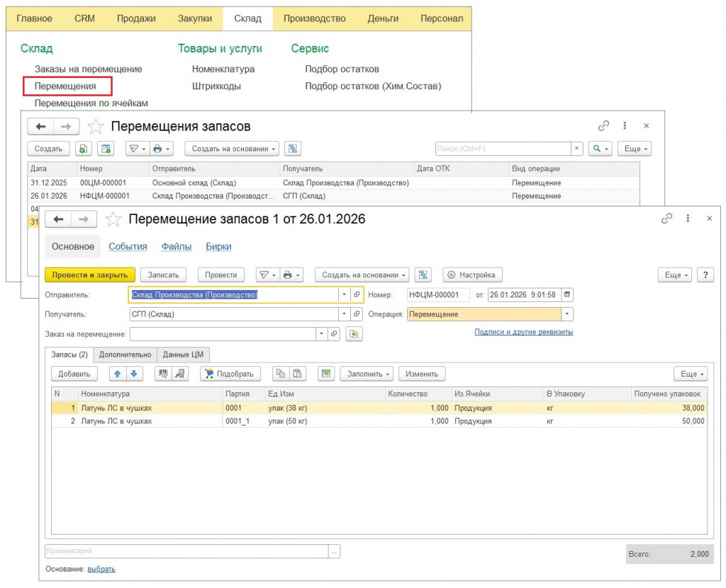This screenshot has height=588, width=726.
Task: Go back using arrow in document window
Action: (x=59, y=219)
